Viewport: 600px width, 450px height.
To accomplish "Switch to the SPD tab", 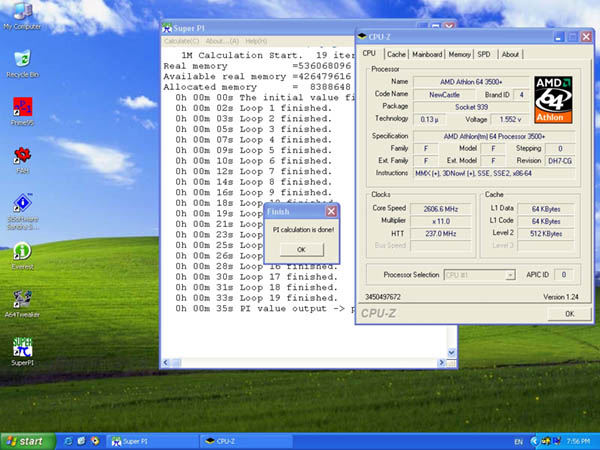I will (484, 54).
